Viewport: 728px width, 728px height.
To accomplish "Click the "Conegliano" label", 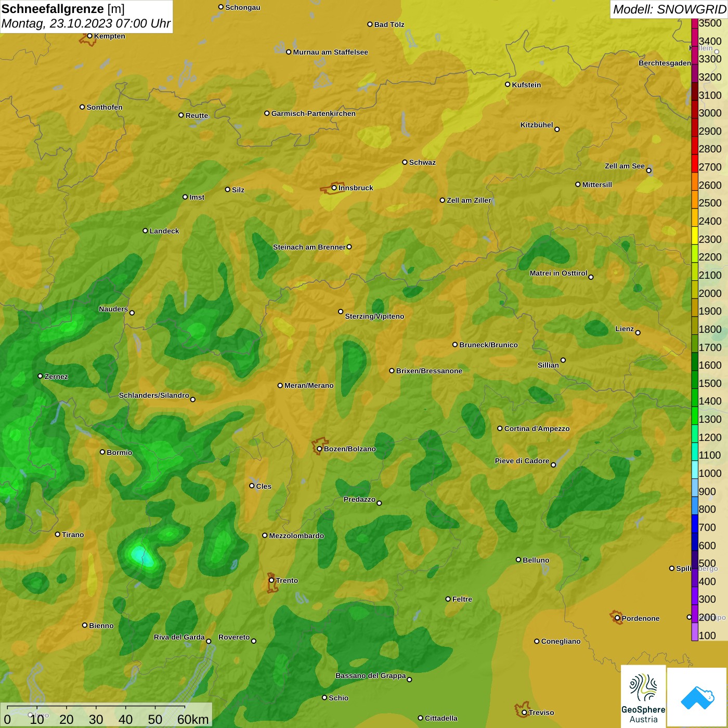I will 561,641.
